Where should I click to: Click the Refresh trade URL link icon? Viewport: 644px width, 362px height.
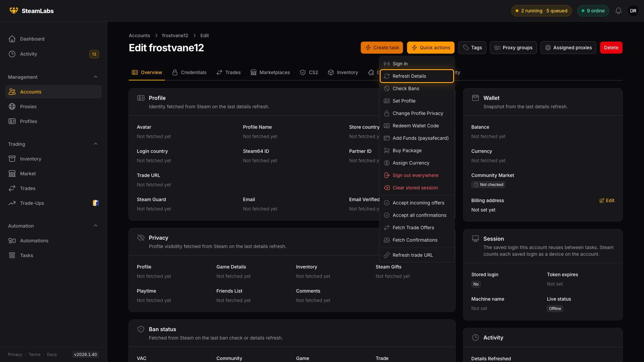[x=387, y=255]
